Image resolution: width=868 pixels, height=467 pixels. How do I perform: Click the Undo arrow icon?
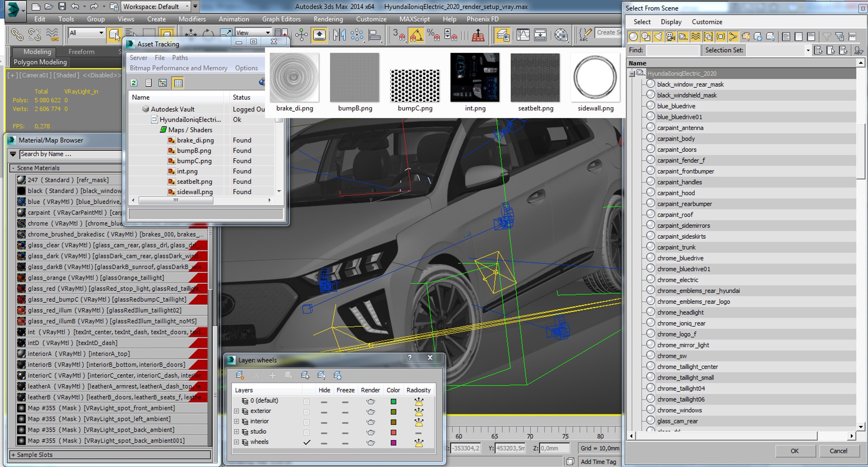(75, 6)
